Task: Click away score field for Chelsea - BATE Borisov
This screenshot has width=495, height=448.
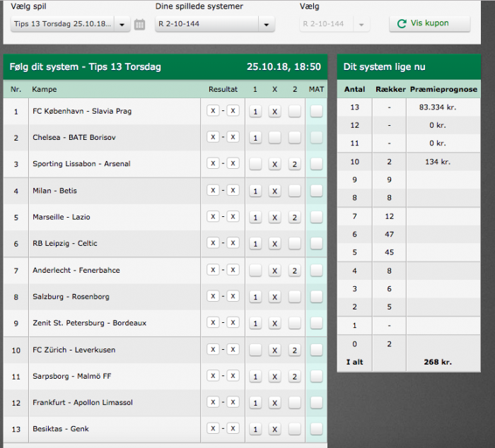Action: 233,137
